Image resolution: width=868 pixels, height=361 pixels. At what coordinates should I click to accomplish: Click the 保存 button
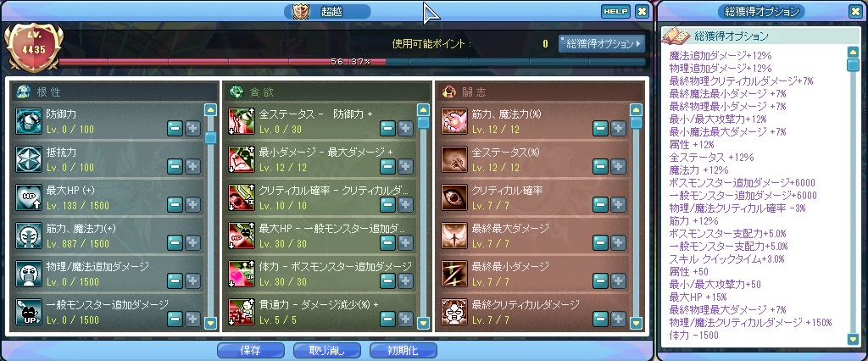251,351
